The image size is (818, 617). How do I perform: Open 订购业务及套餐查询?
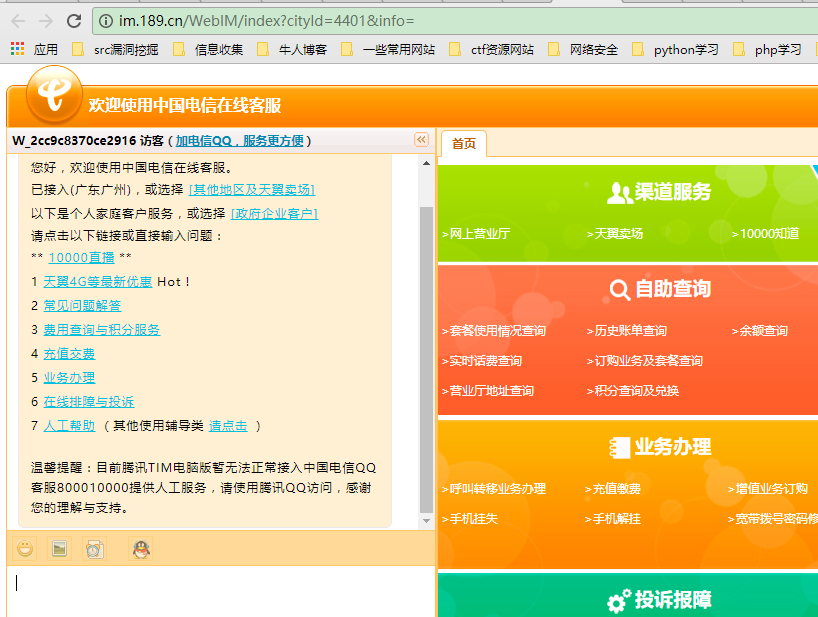pos(644,361)
